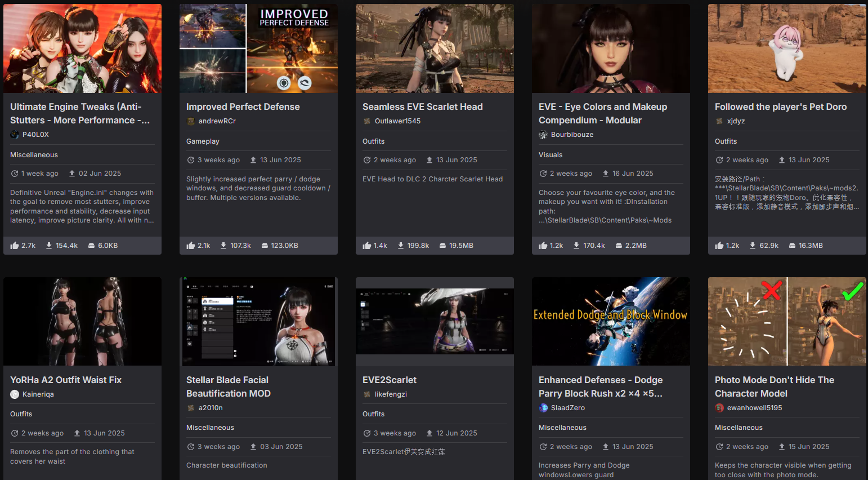The width and height of the screenshot is (868, 480).
Task: Click file size icon beside 2.2MB
Action: (619, 246)
